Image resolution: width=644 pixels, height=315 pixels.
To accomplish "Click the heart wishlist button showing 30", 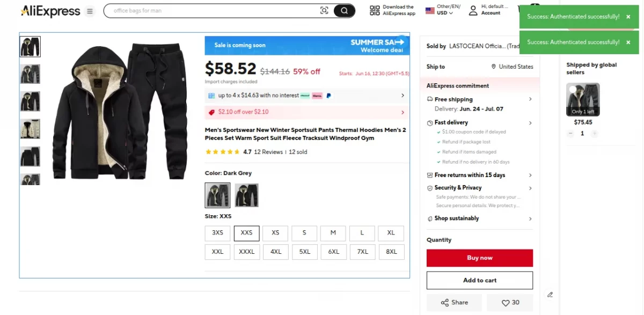I will pos(510,303).
